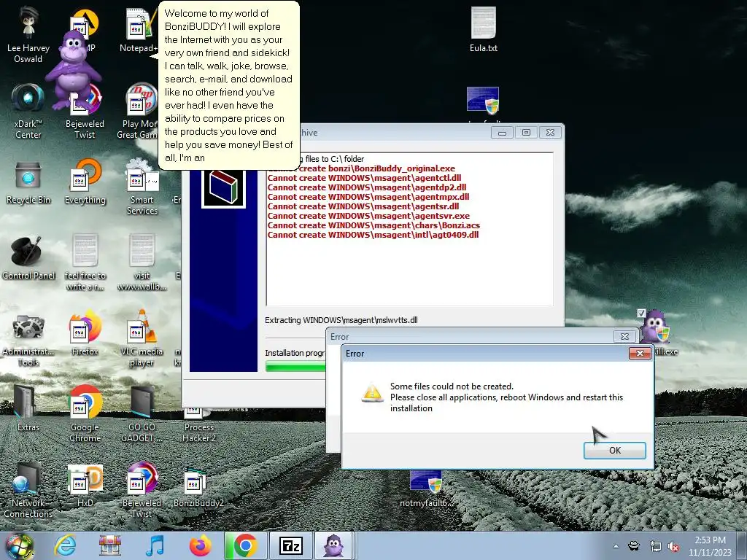
Task: Open the store icon in taskbar
Action: 110,545
